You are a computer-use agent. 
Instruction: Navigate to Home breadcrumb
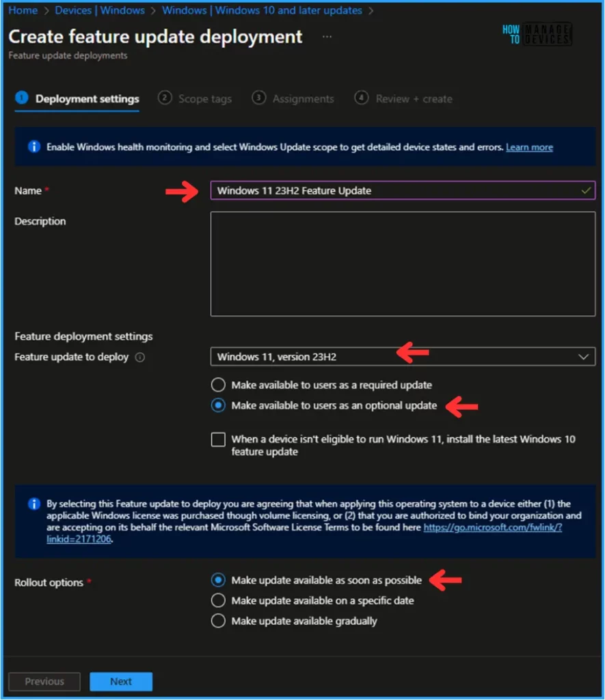pos(23,10)
